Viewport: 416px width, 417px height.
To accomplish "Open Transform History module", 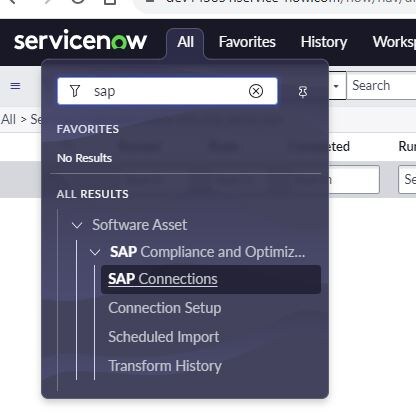I will click(x=165, y=366).
